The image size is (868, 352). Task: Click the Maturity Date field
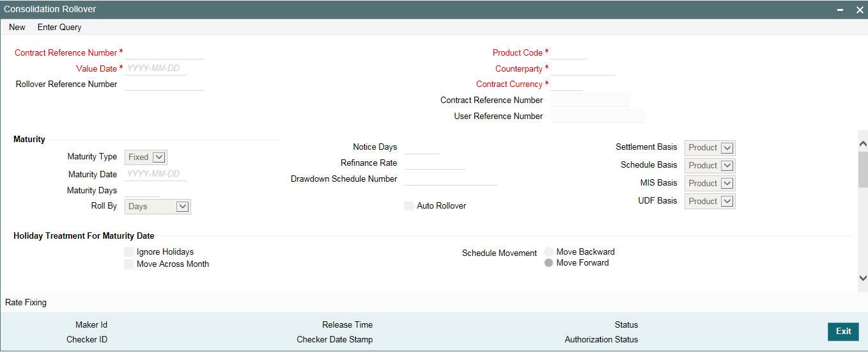[x=155, y=174]
